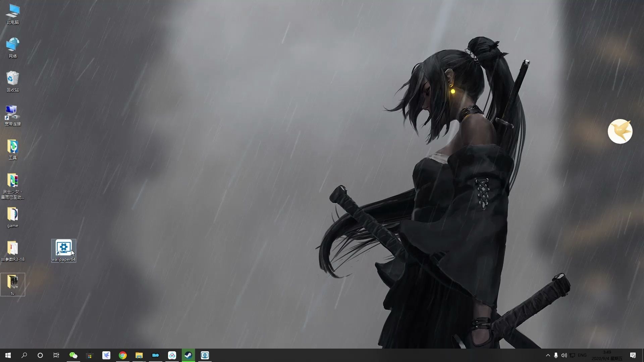
Task: Select the 网络 network desktop icon
Action: click(13, 48)
